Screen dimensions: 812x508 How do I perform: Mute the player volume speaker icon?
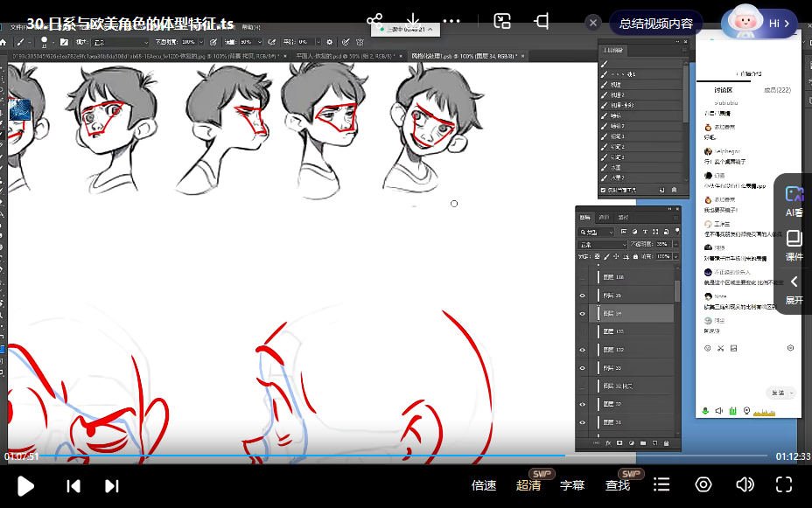tap(745, 484)
